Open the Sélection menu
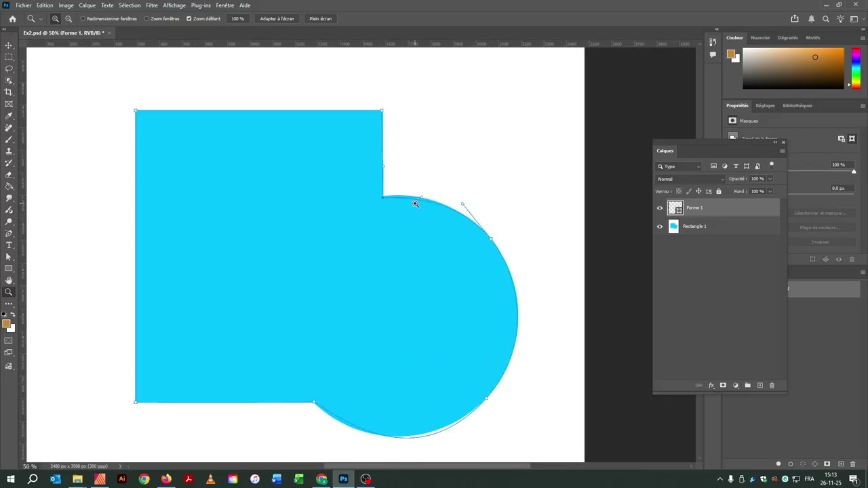 pos(130,5)
